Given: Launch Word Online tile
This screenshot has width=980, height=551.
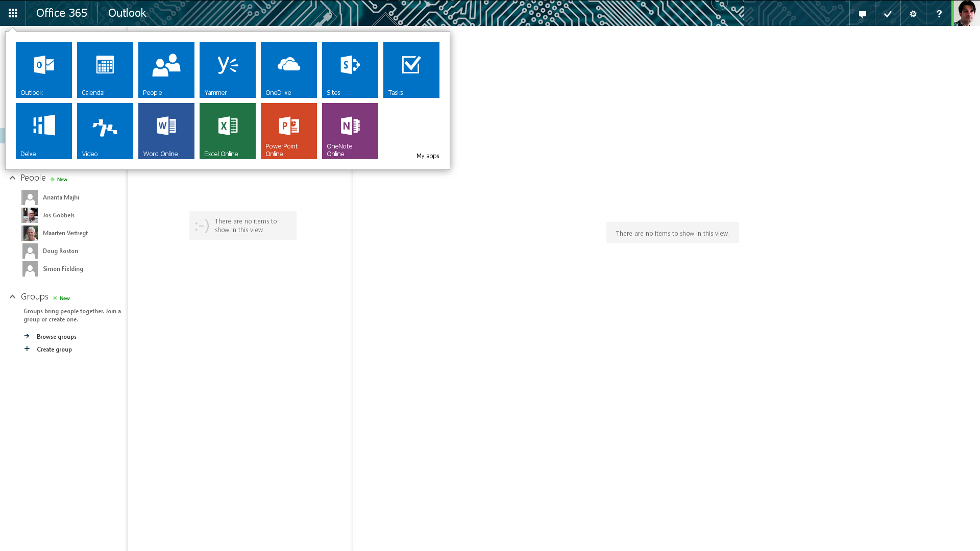Looking at the screenshot, I should [x=166, y=131].
